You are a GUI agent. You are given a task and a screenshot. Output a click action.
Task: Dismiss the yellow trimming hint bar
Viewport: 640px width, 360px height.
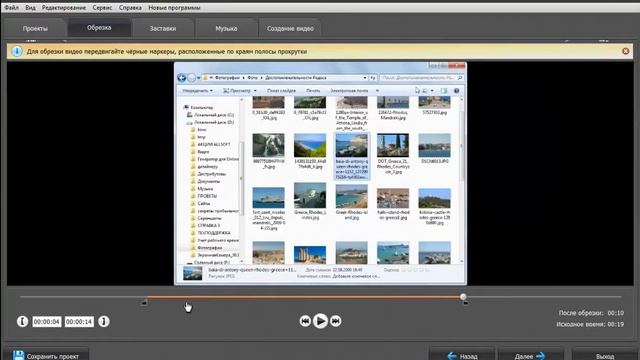625,51
